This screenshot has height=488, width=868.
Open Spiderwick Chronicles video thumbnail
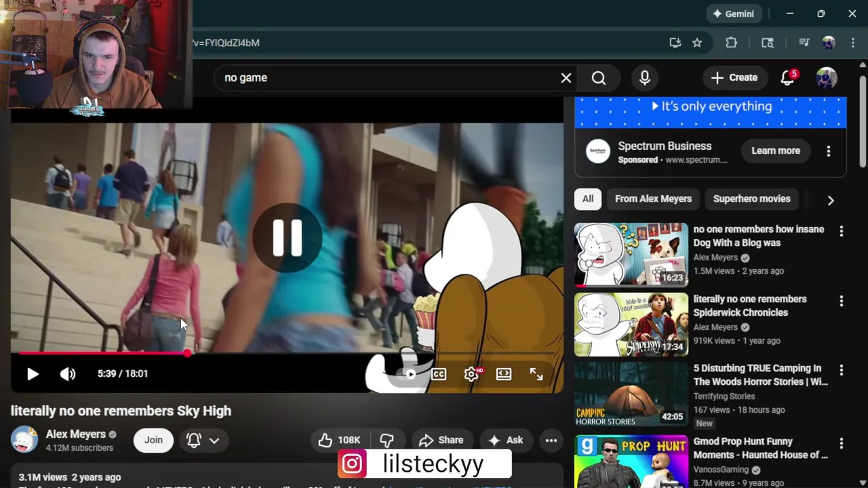point(631,325)
